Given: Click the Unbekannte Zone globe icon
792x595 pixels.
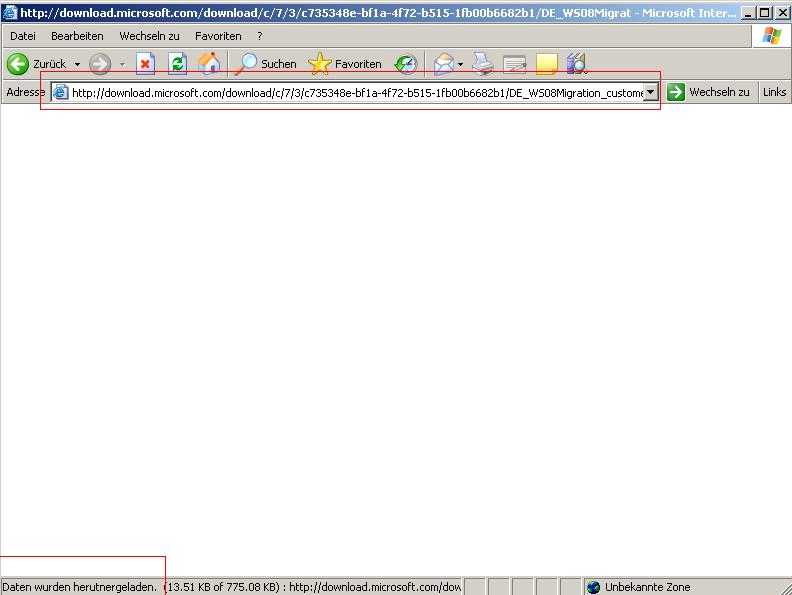Looking at the screenshot, I should pyautogui.click(x=593, y=587).
